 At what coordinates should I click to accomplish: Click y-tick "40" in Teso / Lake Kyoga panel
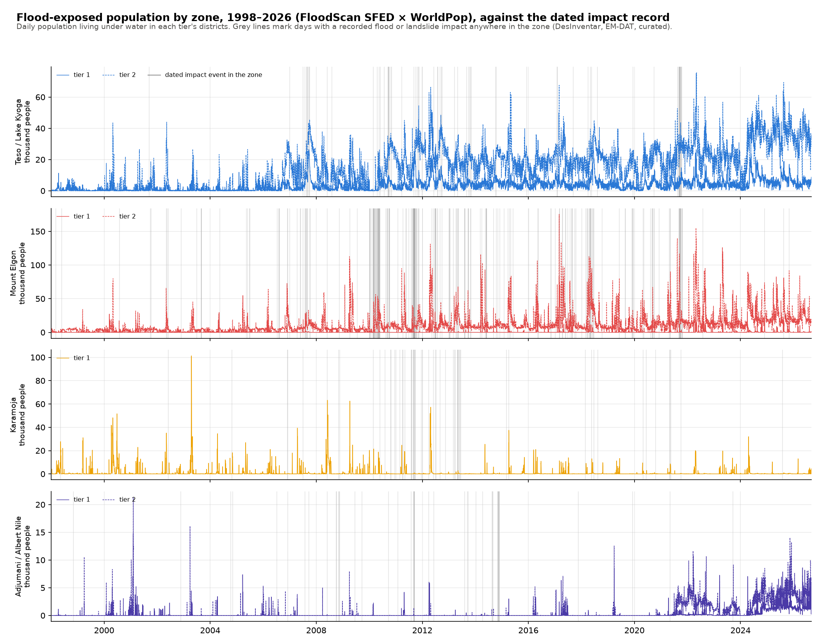pyautogui.click(x=41, y=129)
